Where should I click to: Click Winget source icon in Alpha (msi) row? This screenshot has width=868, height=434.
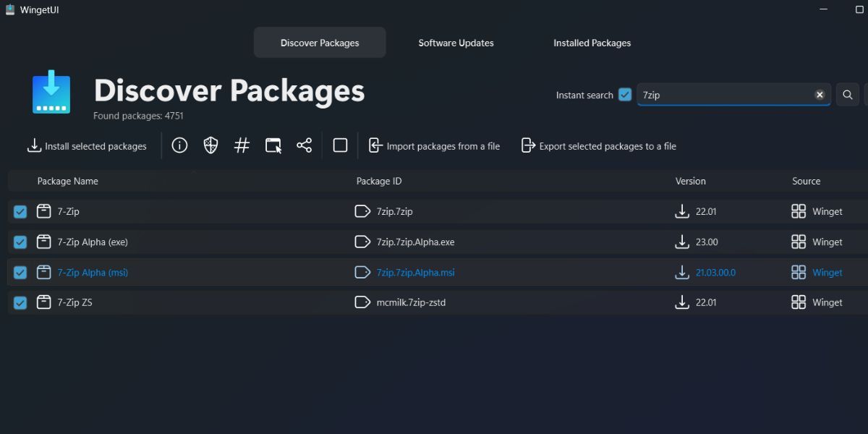(799, 272)
